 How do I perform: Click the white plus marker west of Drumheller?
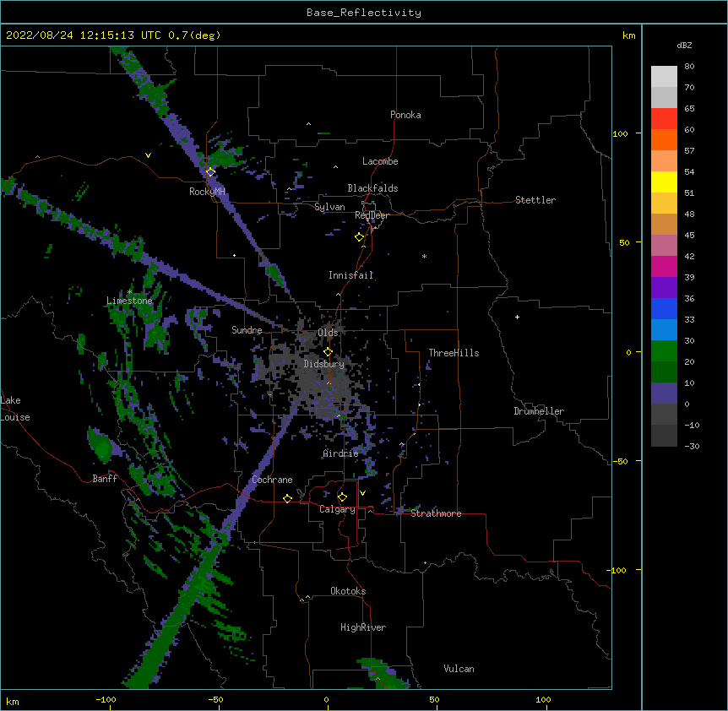click(x=517, y=317)
